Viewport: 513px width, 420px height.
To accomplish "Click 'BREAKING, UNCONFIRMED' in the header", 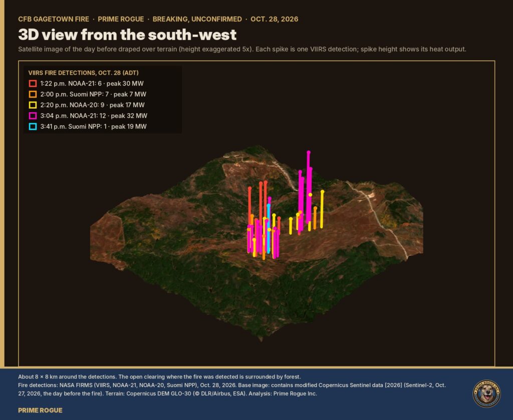I will [197, 19].
